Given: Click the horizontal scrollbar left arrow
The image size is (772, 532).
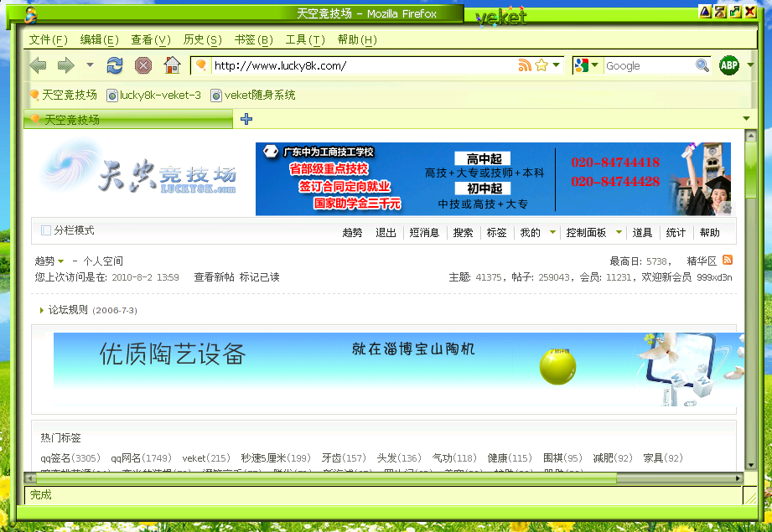Looking at the screenshot, I should point(30,478).
